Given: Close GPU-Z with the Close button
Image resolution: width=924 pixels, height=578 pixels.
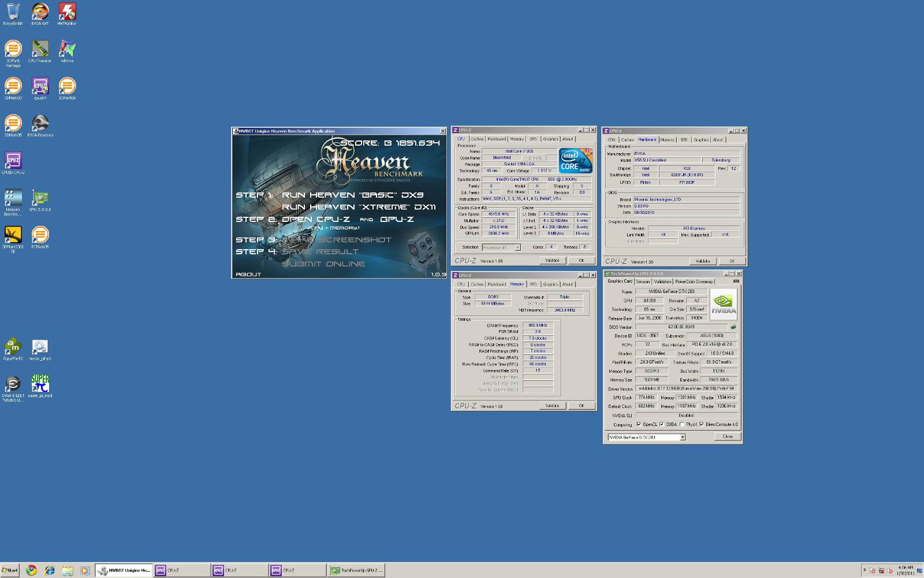Looking at the screenshot, I should point(728,436).
